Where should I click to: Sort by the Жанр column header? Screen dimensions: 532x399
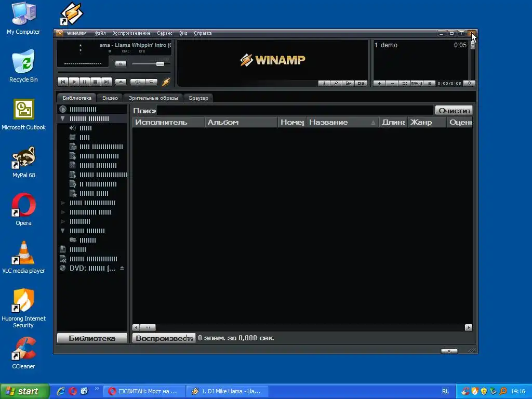(x=427, y=123)
